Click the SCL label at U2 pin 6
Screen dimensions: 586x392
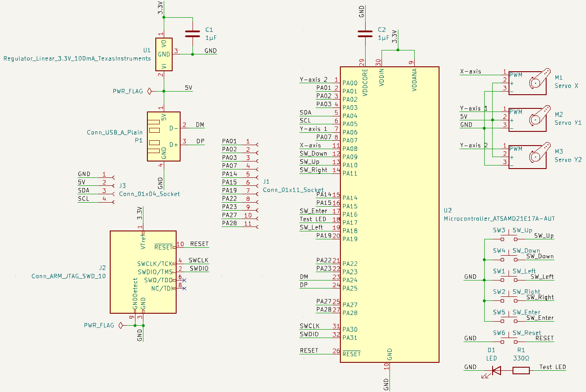305,120
